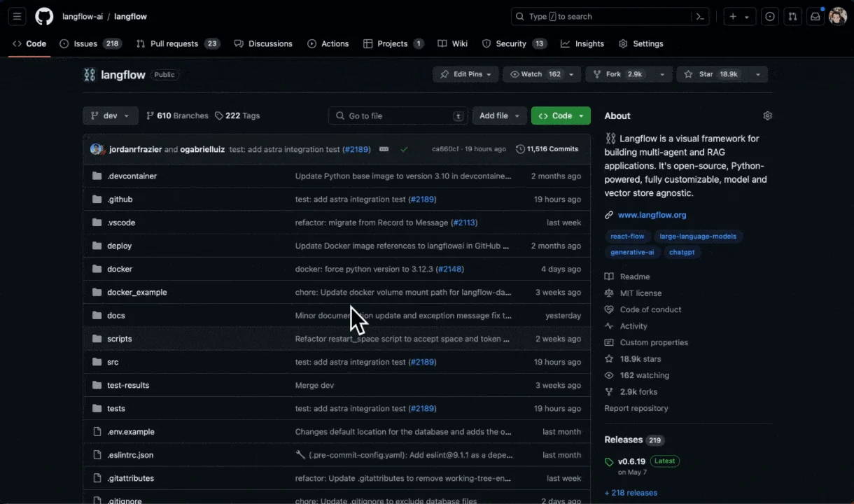This screenshot has width=854, height=504.
Task: Star the langflow repository
Action: click(x=713, y=74)
